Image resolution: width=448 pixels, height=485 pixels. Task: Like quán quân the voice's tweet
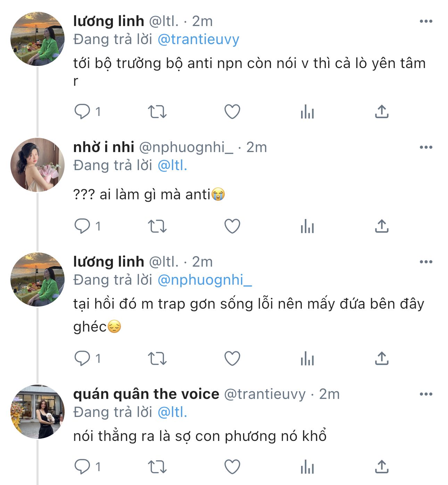232,467
